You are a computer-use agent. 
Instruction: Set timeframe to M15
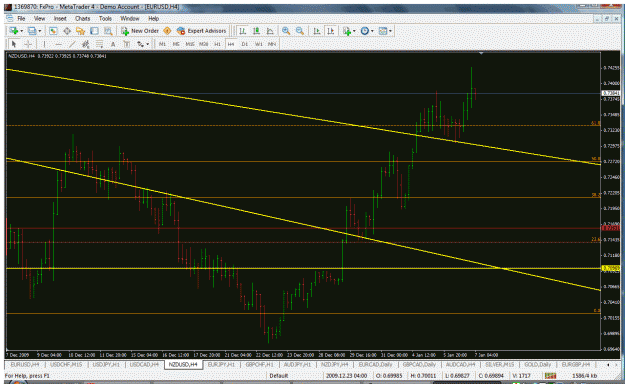click(190, 44)
